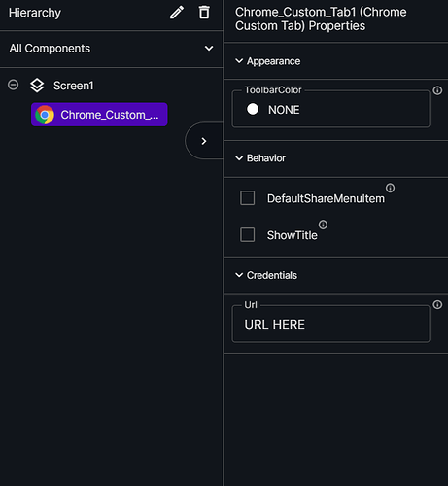Open ToolbarColor info icon

click(x=437, y=90)
